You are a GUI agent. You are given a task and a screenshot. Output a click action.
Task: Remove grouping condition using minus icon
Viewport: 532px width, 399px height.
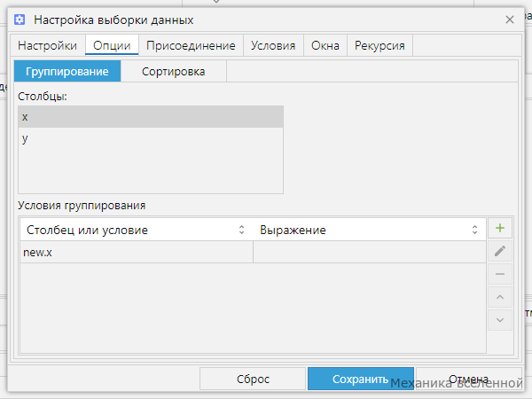(x=500, y=274)
